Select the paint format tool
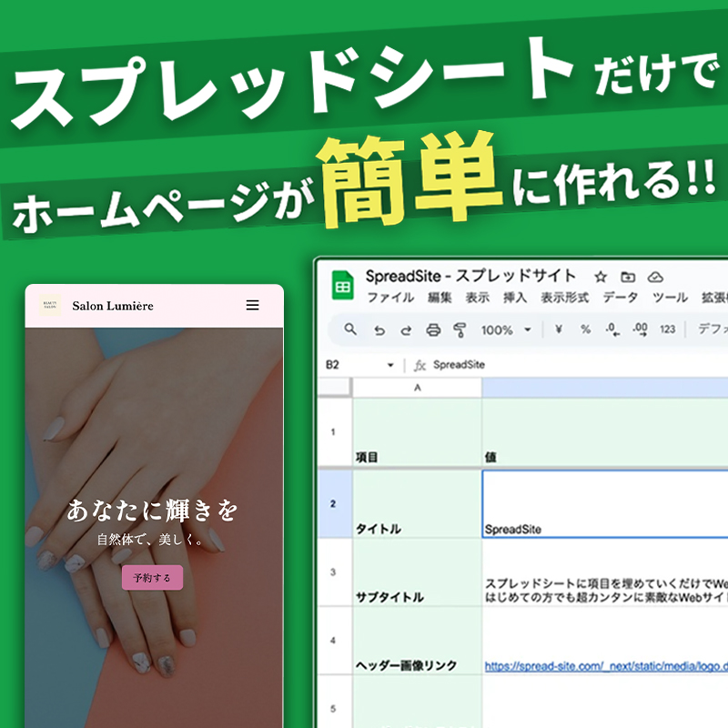The height and width of the screenshot is (728, 728). click(x=460, y=330)
